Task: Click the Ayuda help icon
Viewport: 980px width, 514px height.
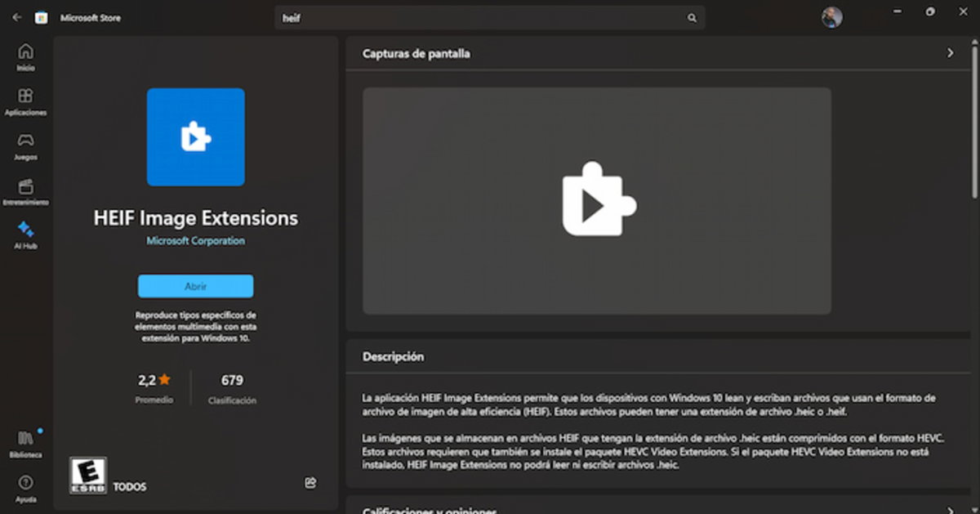Action: 25,484
